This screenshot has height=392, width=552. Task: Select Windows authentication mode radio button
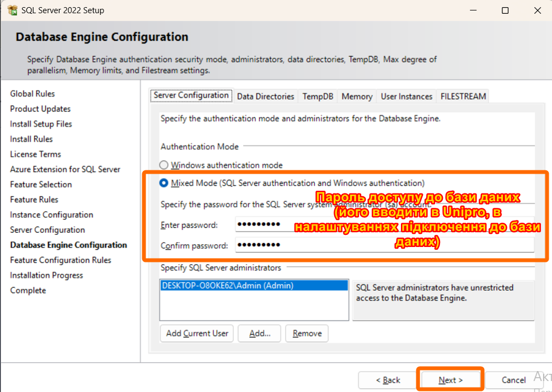tap(164, 165)
